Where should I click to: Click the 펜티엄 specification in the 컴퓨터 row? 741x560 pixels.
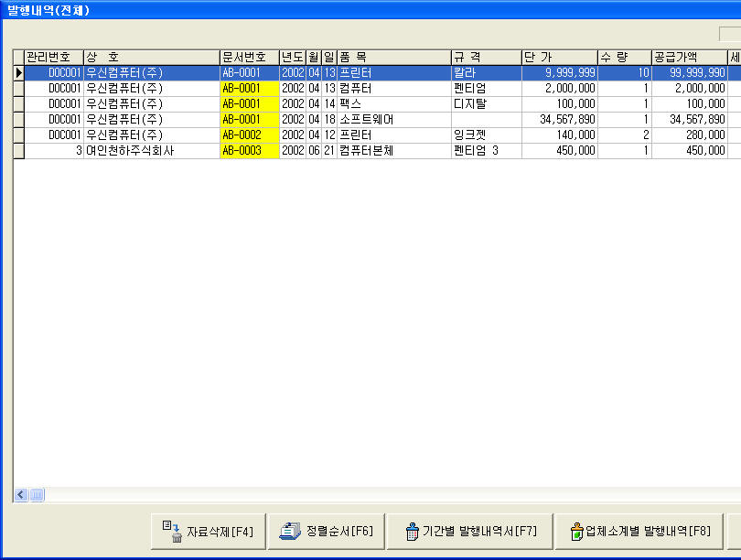(x=487, y=89)
